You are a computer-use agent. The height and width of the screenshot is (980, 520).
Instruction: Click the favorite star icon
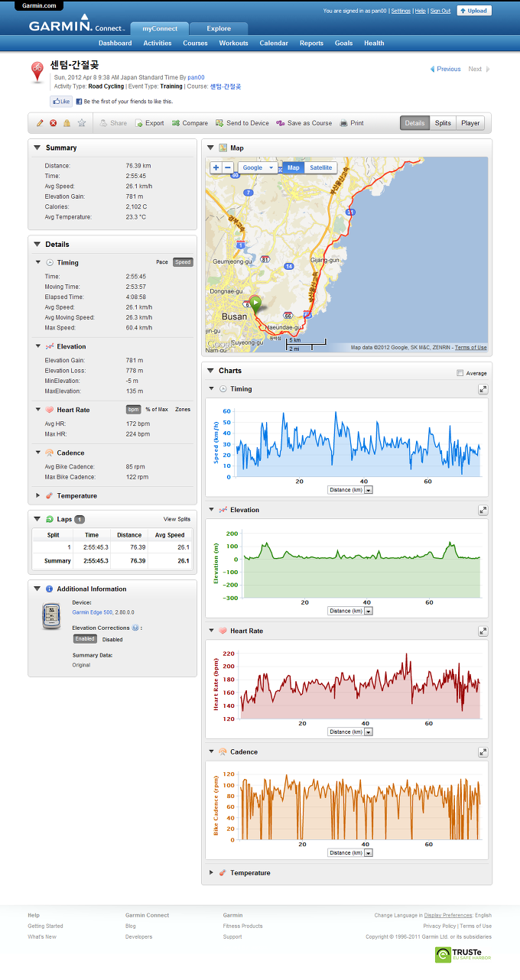pos(82,123)
